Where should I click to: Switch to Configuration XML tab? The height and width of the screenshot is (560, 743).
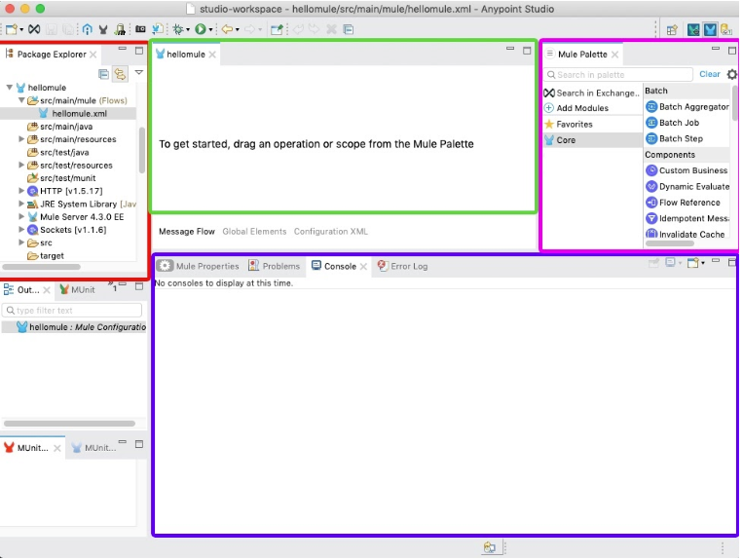(331, 232)
